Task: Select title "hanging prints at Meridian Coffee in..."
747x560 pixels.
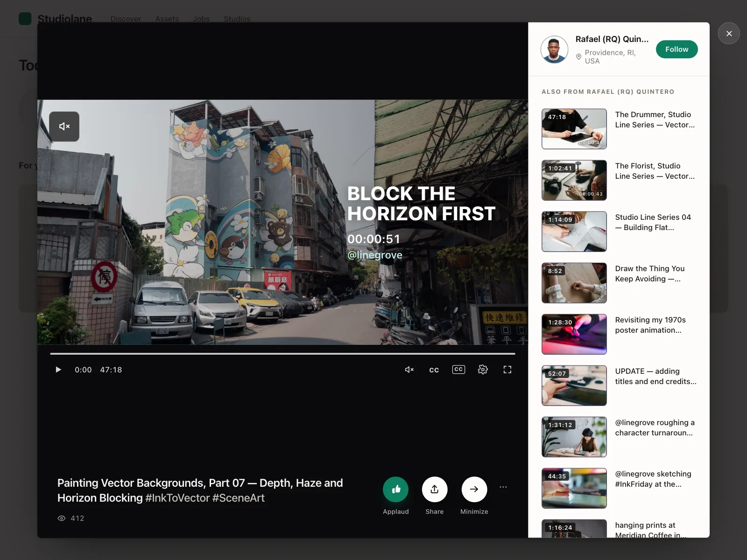Action: coord(651,530)
